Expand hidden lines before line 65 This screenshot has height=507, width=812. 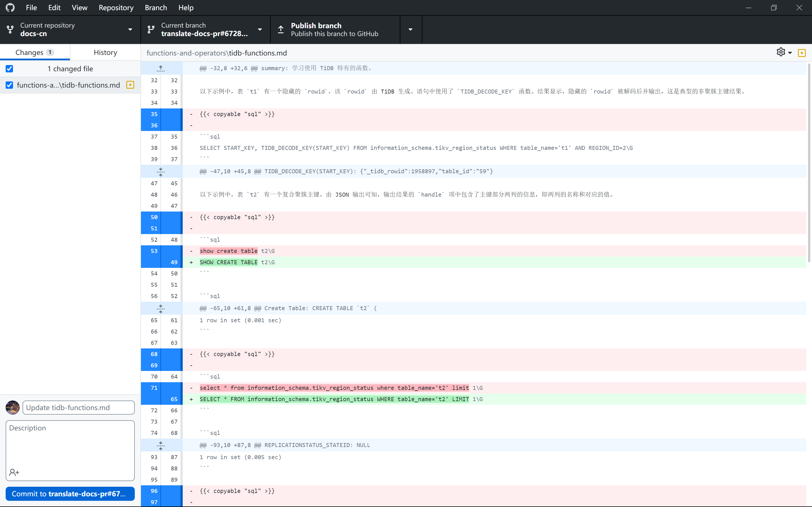coord(161,308)
